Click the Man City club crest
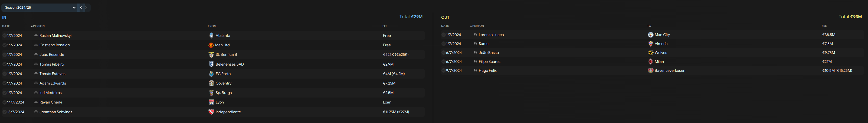The width and height of the screenshot is (868, 123). point(650,35)
